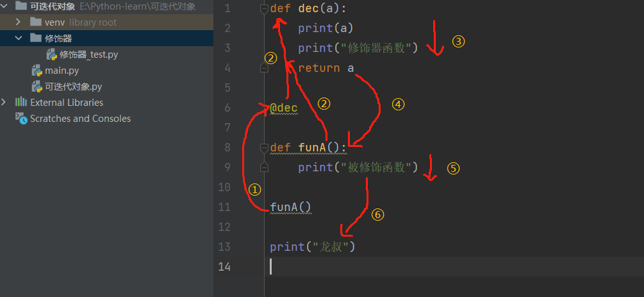The width and height of the screenshot is (644, 297).
Task: Click the @dec decorator on line 6
Action: coord(283,108)
